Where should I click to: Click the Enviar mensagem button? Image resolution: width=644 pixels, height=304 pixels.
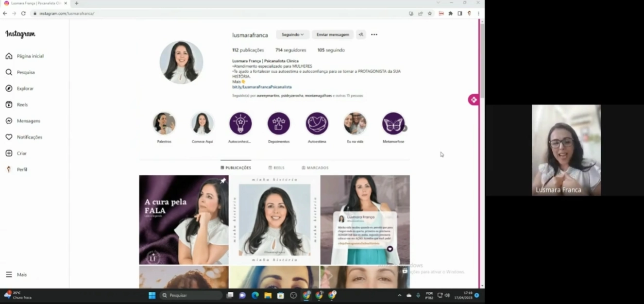tap(333, 34)
